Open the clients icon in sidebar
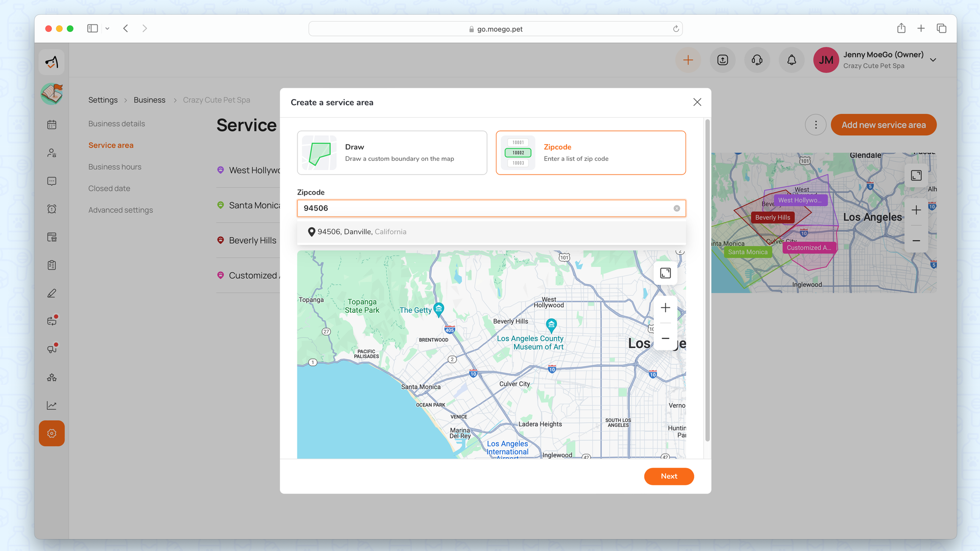Viewport: 980px width, 551px height. [x=51, y=153]
